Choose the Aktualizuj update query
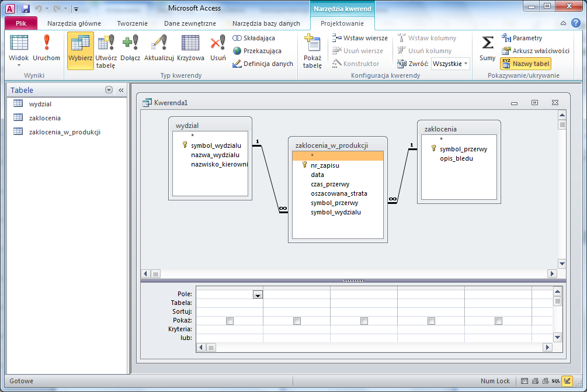The width and height of the screenshot is (587, 392). coord(159,47)
